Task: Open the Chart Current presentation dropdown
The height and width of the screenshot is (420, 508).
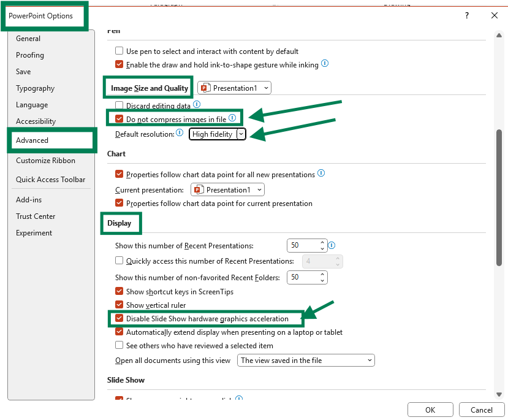Action: 227,189
